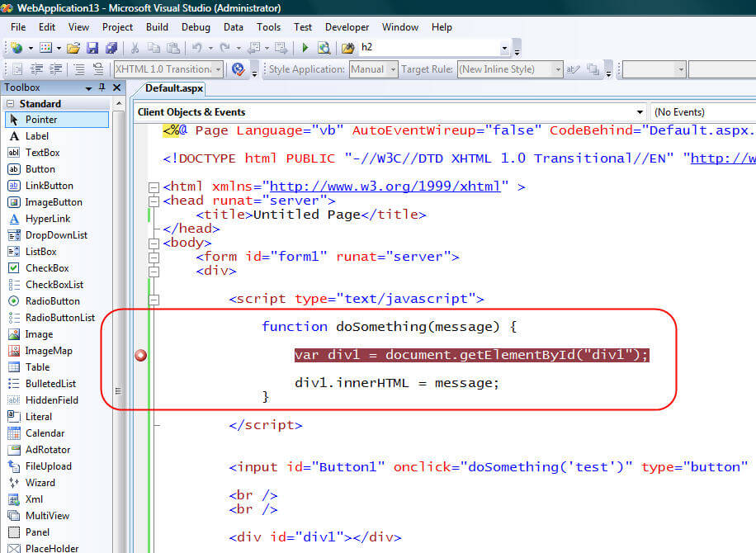Click the Format Document icon
The height and width of the screenshot is (553, 756).
pos(17,69)
